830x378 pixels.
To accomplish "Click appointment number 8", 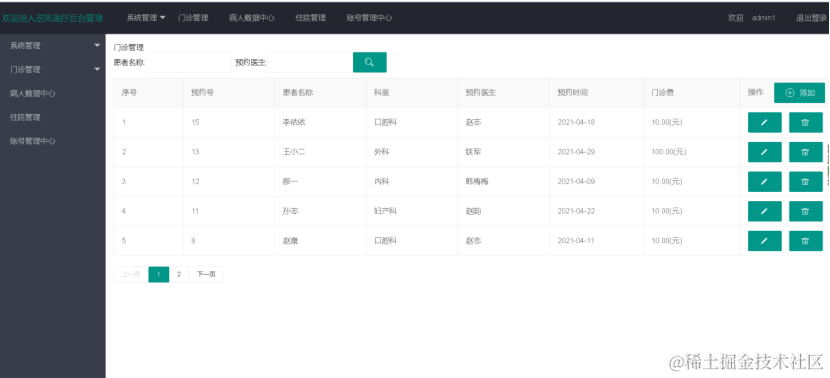I will tap(193, 241).
